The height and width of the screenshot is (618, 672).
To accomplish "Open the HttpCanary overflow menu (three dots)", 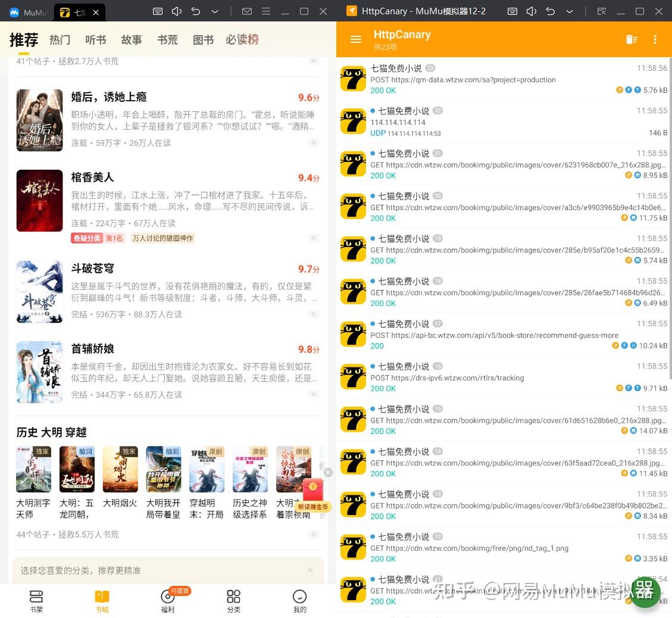I will [x=655, y=39].
